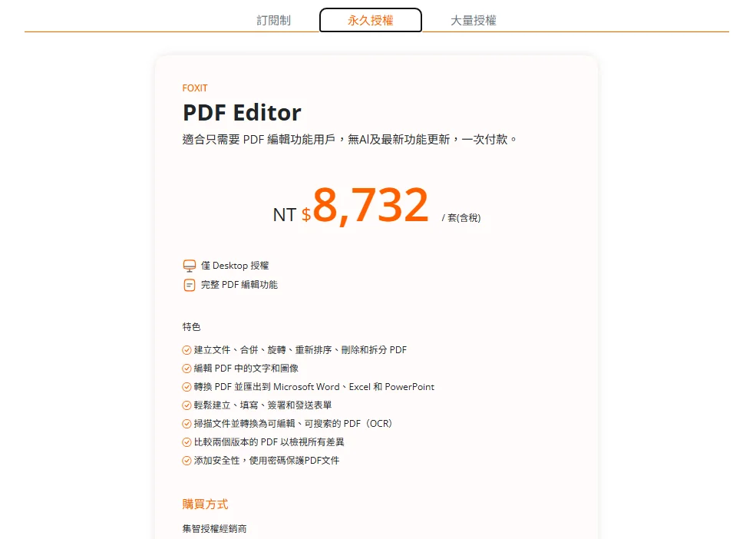Click the 僅 Desktop 授權 text
Viewport: 756px width, 539px height.
235,266
